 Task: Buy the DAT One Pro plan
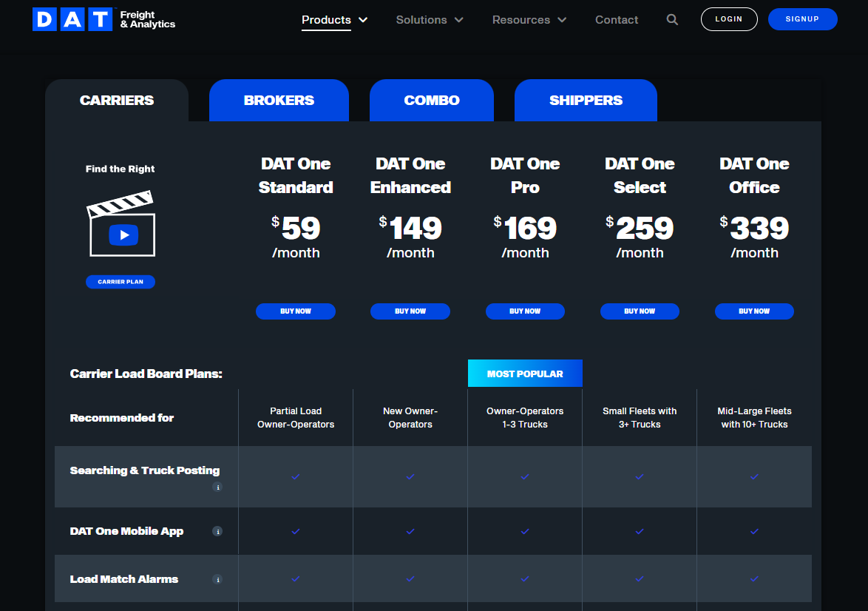click(x=525, y=311)
